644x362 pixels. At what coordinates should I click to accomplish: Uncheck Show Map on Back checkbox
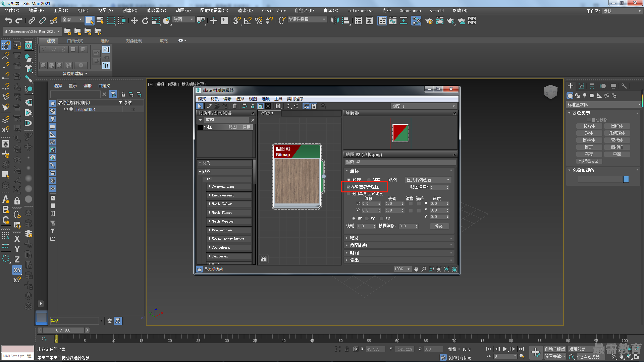point(348,187)
